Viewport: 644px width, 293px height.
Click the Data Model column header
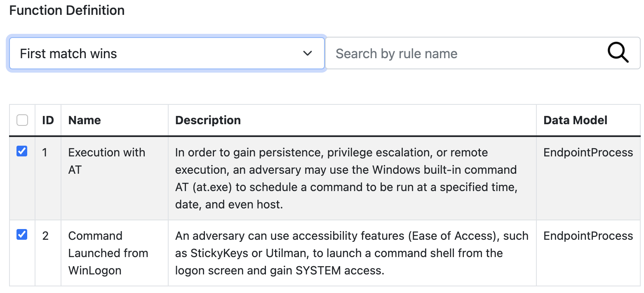click(x=575, y=120)
